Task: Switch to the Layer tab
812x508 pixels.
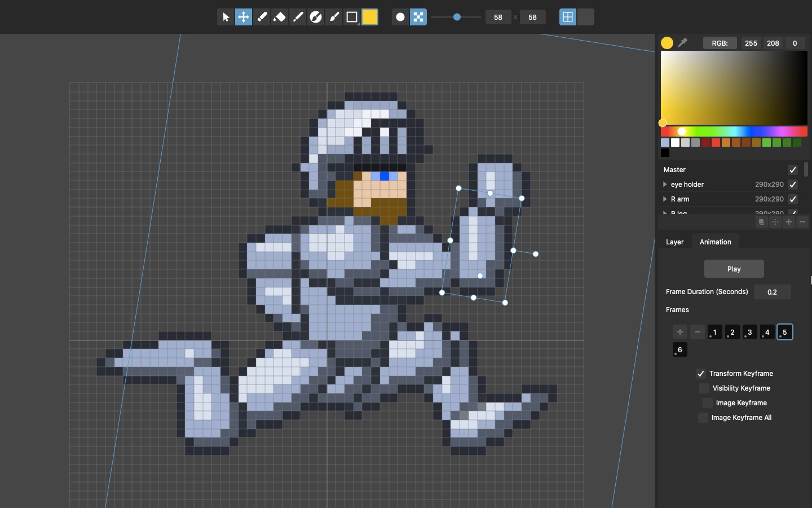Action: tap(674, 242)
